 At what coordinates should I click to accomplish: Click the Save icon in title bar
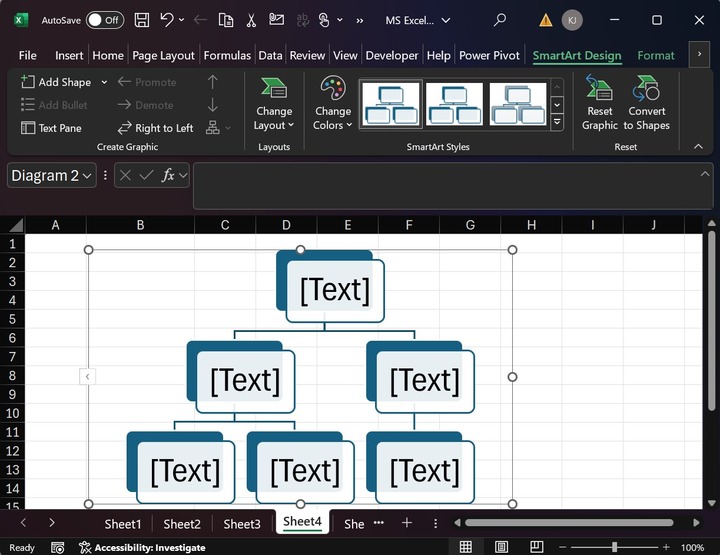pos(142,19)
